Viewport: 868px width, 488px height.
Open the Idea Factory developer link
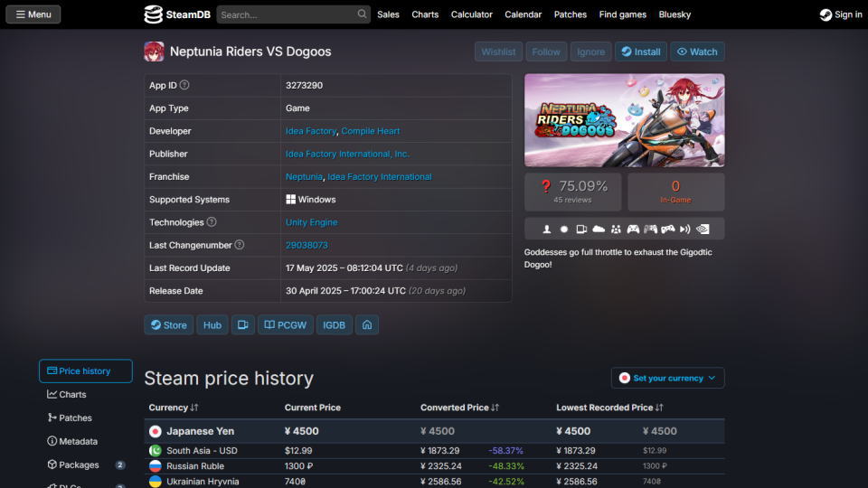[x=310, y=131]
